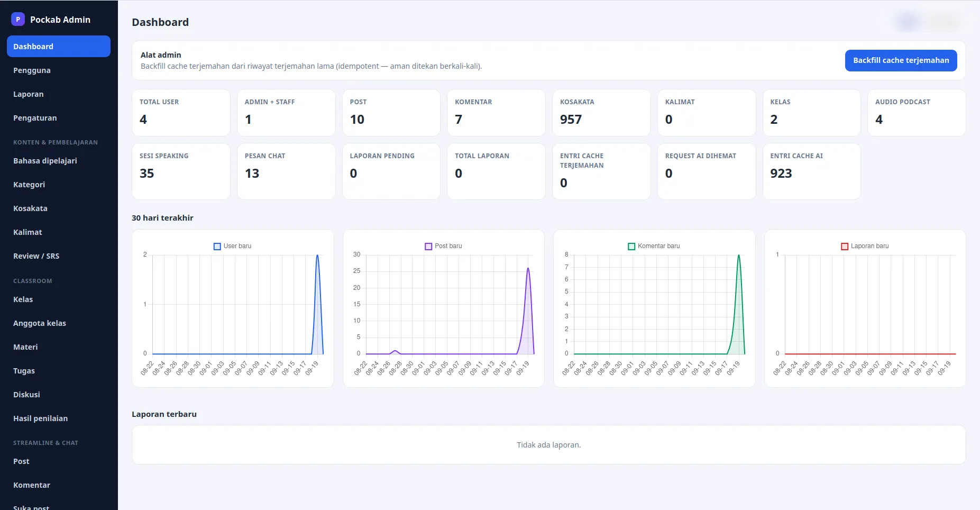
Task: Click the Entri Cache AI value 923
Action: coord(781,174)
